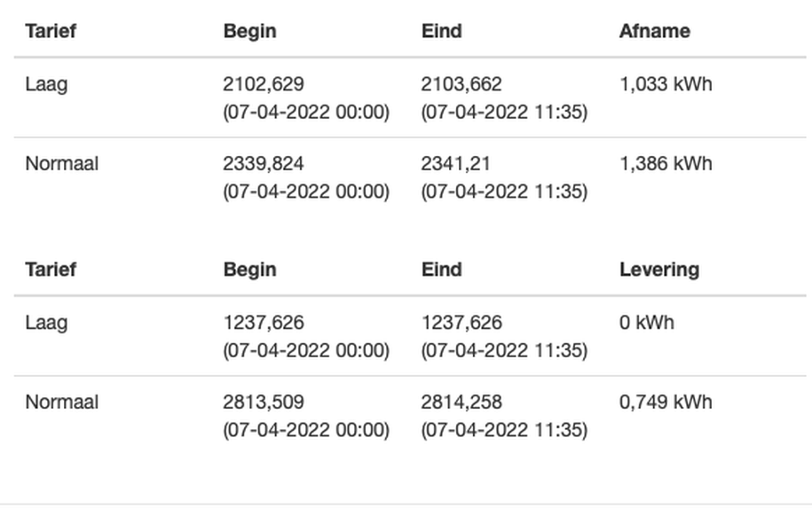Click Eind header in the Levering table
The height and width of the screenshot is (516, 812).
(x=441, y=270)
